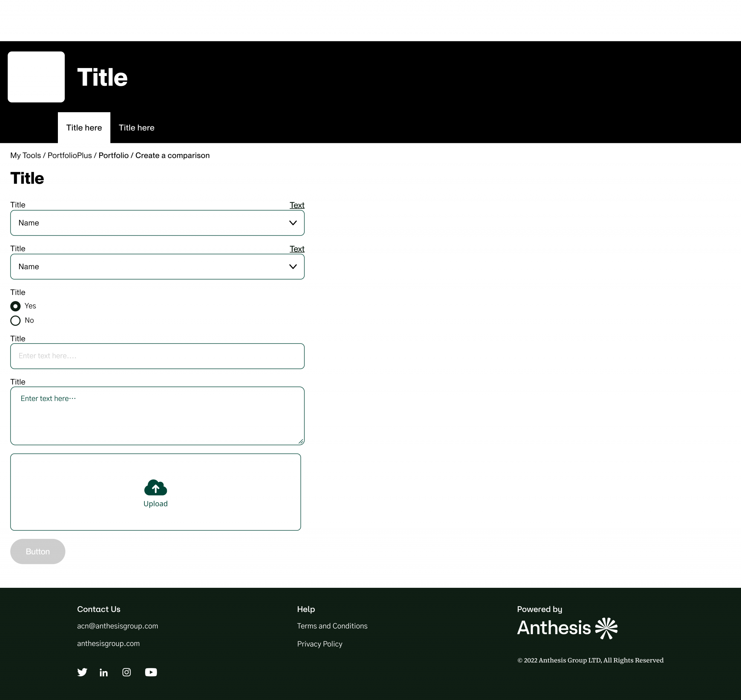Click the Text link above second dropdown
The image size is (741, 700).
coord(297,249)
